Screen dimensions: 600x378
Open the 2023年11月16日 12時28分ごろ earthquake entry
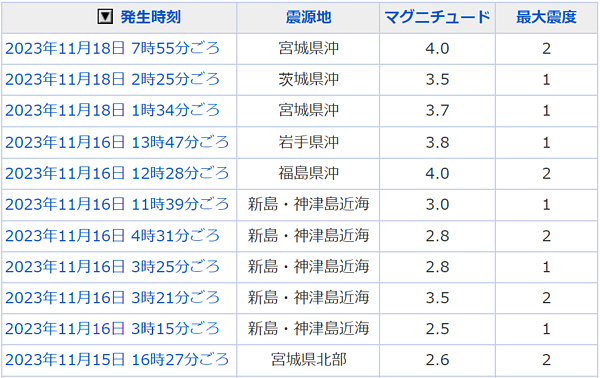pos(117,173)
